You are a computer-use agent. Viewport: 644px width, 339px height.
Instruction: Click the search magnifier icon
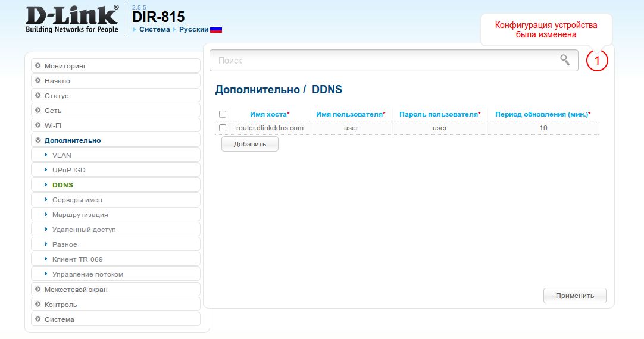(x=565, y=59)
